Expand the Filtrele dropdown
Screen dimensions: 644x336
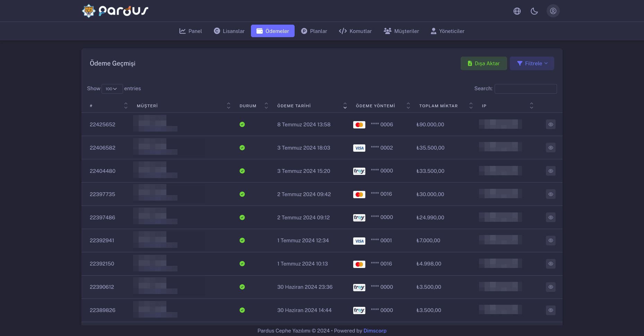[x=532, y=64]
